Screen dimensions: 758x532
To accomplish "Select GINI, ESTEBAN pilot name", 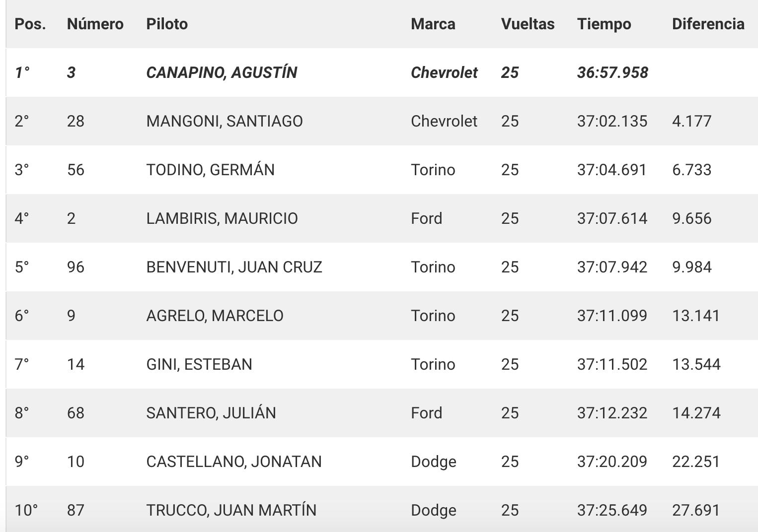I will [199, 364].
